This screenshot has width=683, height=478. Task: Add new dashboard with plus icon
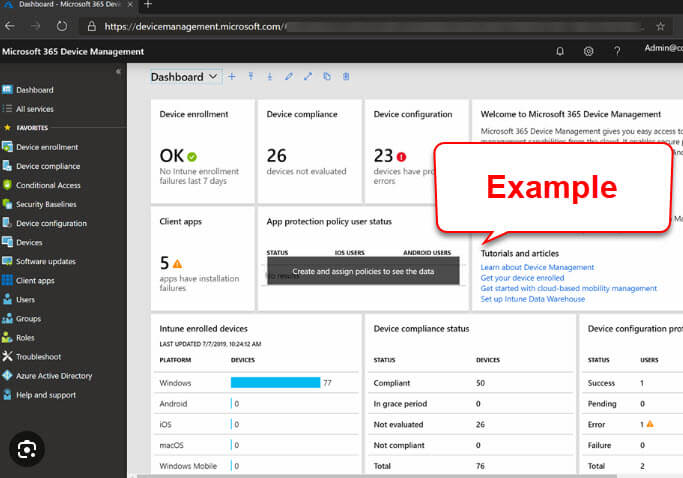pos(232,77)
